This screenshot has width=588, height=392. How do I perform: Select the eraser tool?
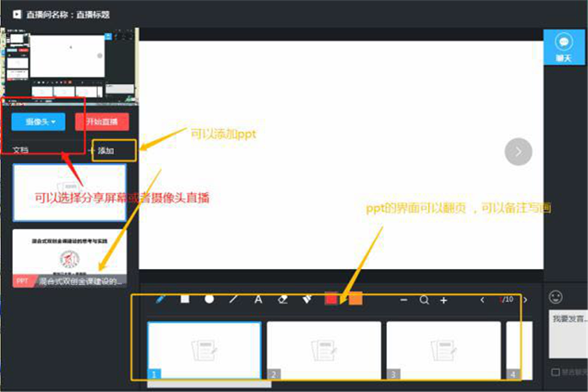[283, 299]
